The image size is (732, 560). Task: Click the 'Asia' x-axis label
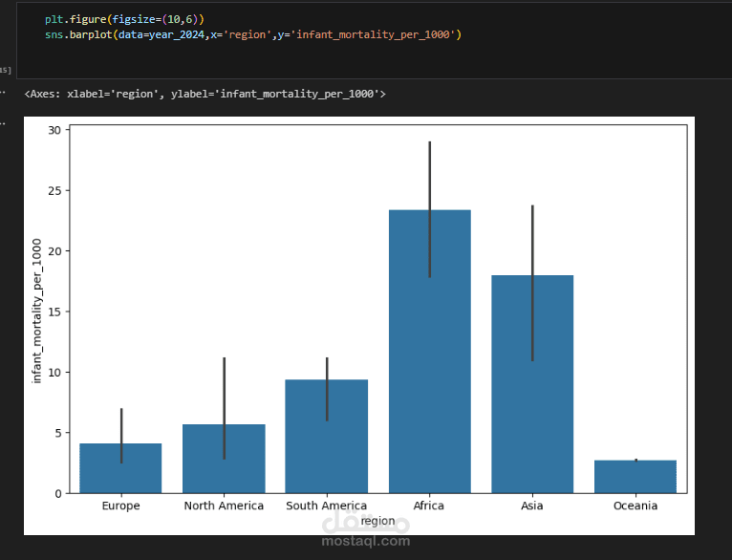(532, 506)
